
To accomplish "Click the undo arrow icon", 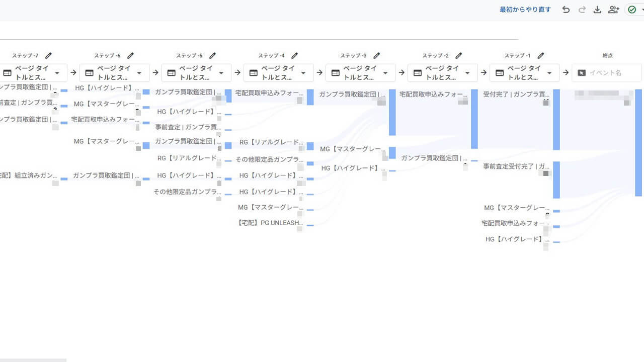I will click(566, 10).
